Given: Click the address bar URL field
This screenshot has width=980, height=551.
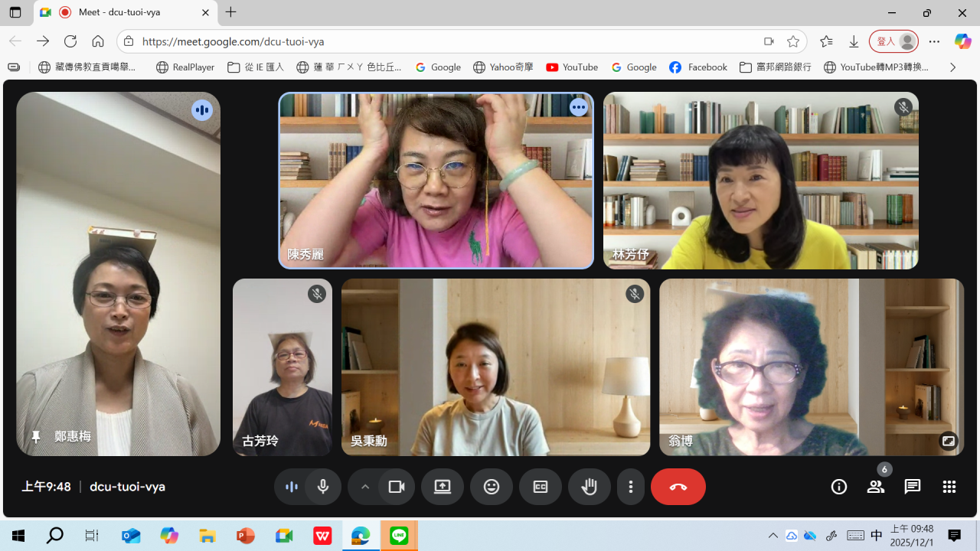Looking at the screenshot, I should (444, 41).
